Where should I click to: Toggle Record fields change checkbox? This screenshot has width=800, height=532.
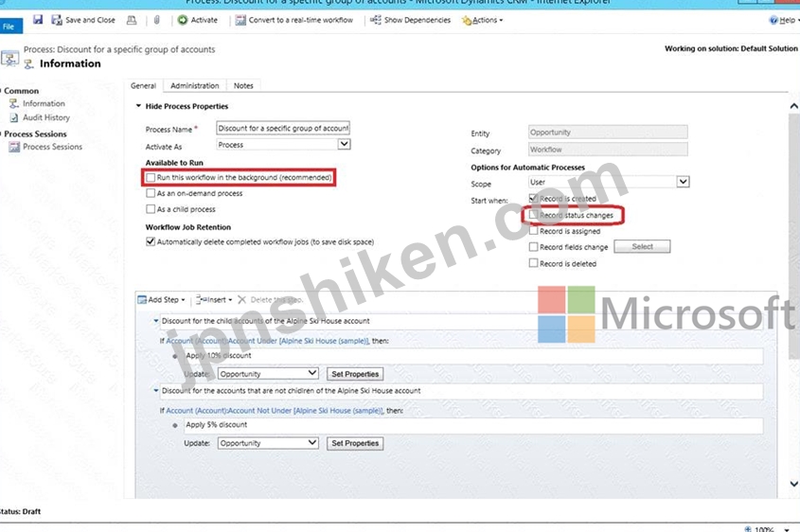(x=533, y=247)
